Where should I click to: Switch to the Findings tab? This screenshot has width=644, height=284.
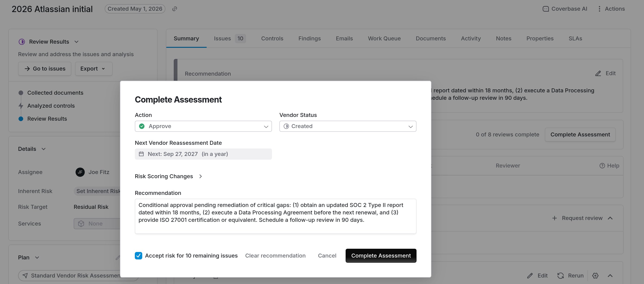pos(309,39)
